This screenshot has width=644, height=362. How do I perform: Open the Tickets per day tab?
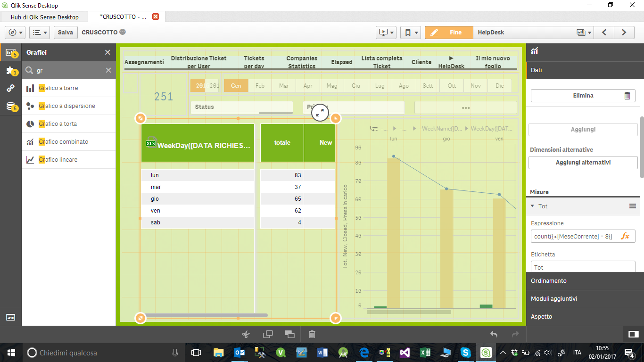point(254,62)
